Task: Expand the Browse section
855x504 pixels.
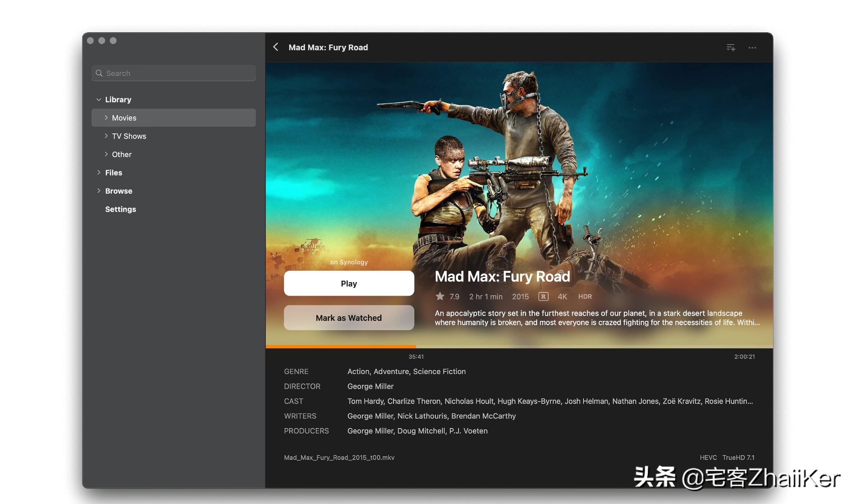Action: (x=99, y=191)
